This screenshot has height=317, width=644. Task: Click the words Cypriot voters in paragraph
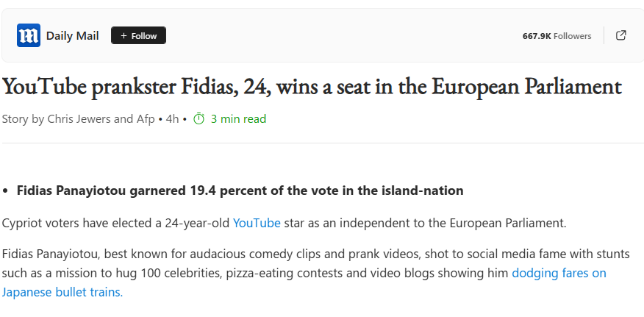(x=40, y=223)
